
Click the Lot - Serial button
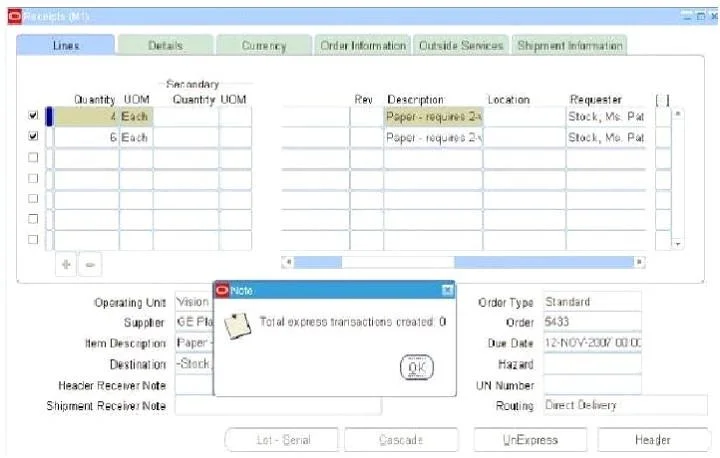click(x=282, y=440)
